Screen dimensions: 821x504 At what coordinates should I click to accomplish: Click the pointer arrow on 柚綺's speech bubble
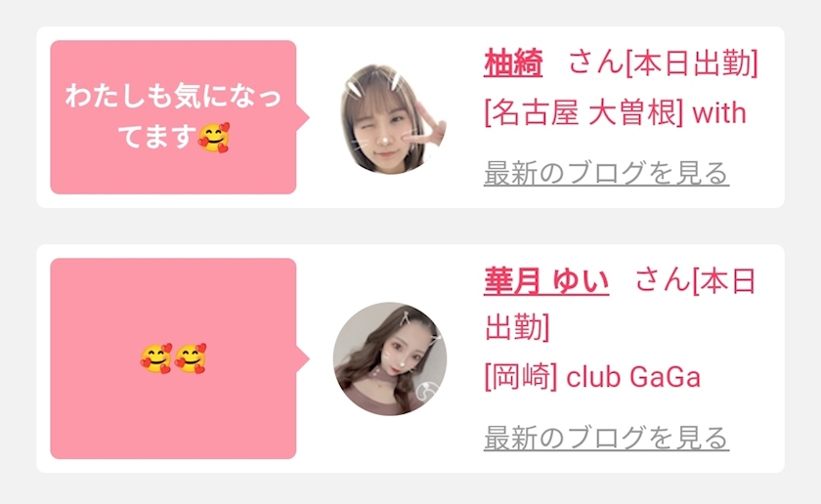pyautogui.click(x=303, y=117)
